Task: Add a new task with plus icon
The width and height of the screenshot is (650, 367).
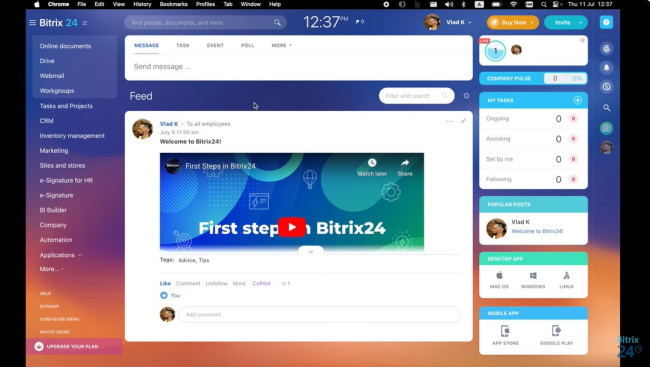Action: (x=577, y=100)
